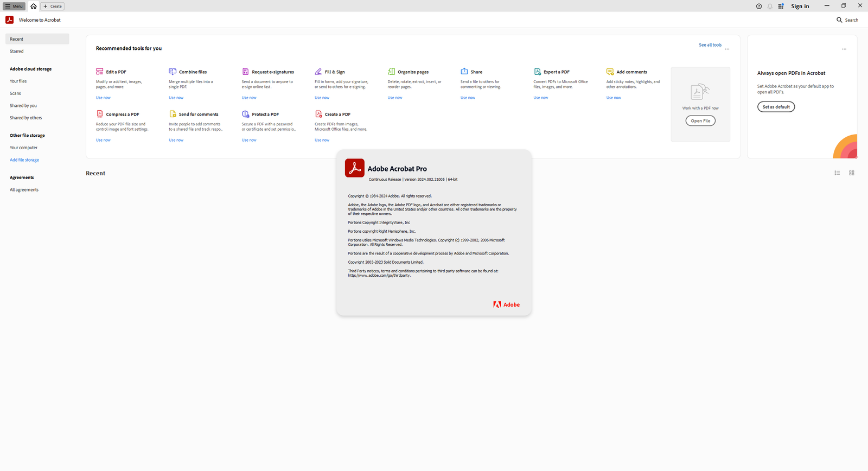
Task: Switch Recent files to grid view
Action: tap(852, 173)
